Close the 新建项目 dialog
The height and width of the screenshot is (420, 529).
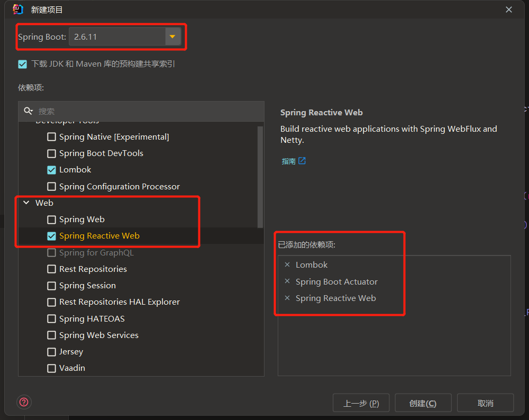(x=509, y=10)
